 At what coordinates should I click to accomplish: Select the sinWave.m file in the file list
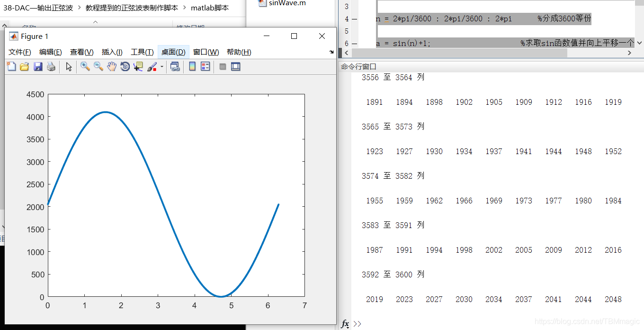coord(282,3)
